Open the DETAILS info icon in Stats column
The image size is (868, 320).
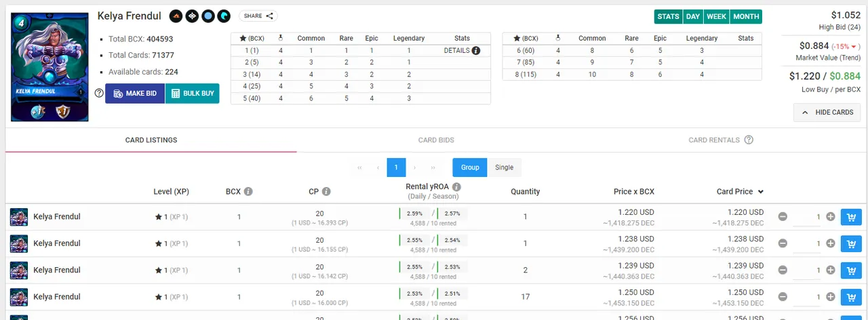[476, 51]
